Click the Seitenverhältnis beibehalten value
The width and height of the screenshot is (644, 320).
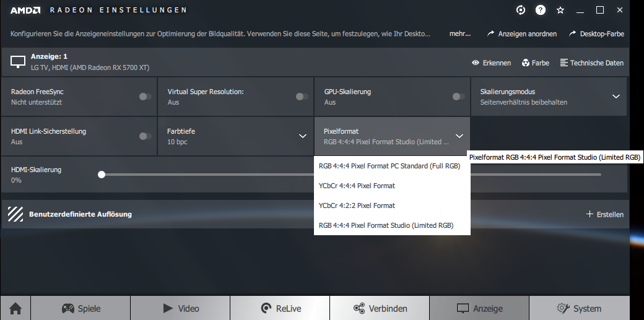click(x=524, y=102)
